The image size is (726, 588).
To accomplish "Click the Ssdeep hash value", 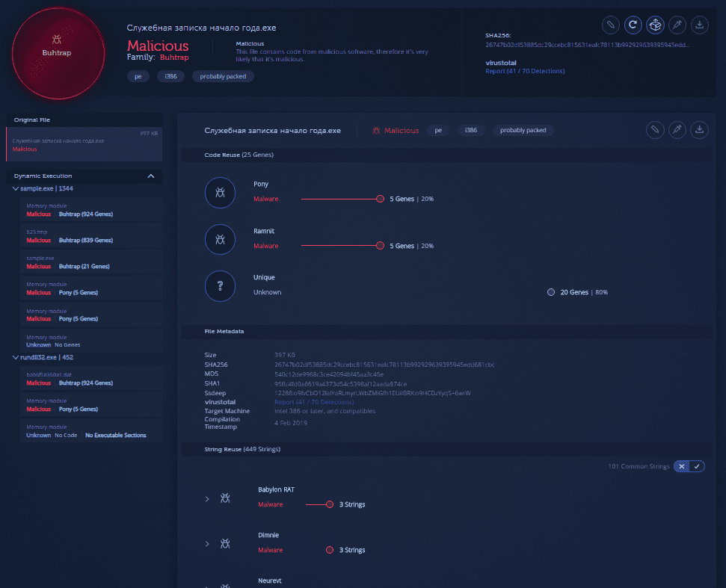I will (373, 393).
